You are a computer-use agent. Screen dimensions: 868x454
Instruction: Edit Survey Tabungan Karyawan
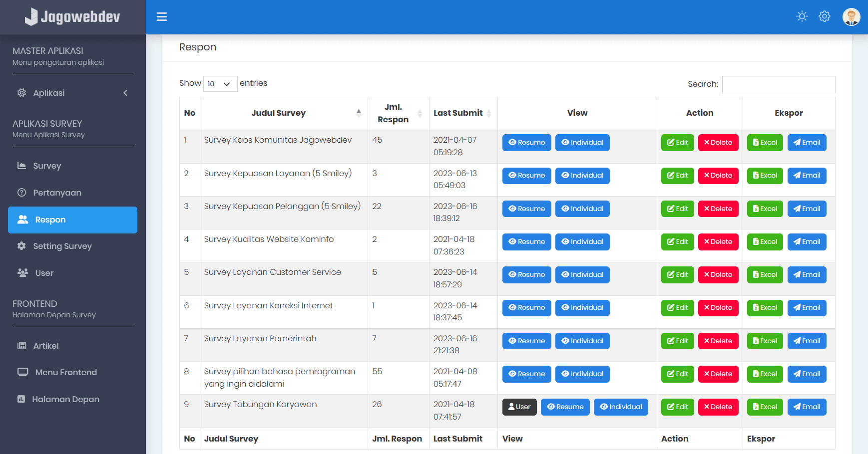pyautogui.click(x=678, y=407)
